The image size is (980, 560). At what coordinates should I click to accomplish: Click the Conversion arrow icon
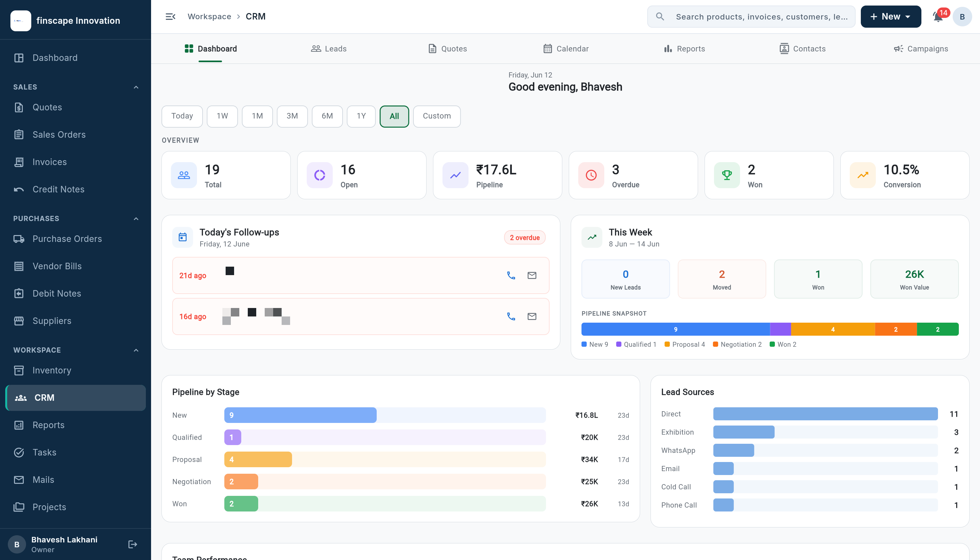coord(863,175)
